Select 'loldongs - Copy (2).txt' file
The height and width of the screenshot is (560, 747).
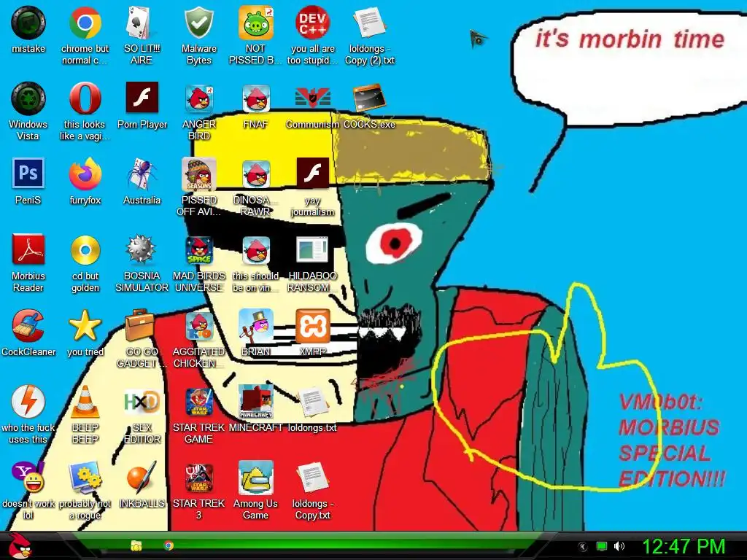coord(369,23)
